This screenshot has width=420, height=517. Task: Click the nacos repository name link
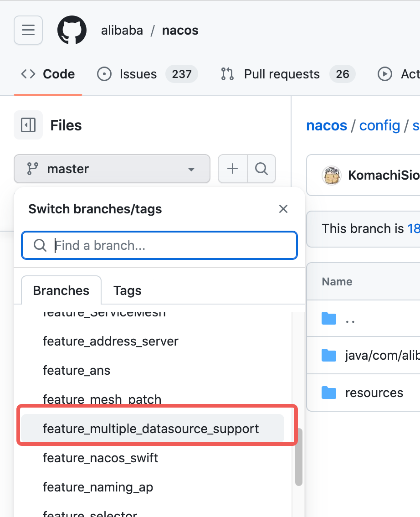tap(180, 31)
